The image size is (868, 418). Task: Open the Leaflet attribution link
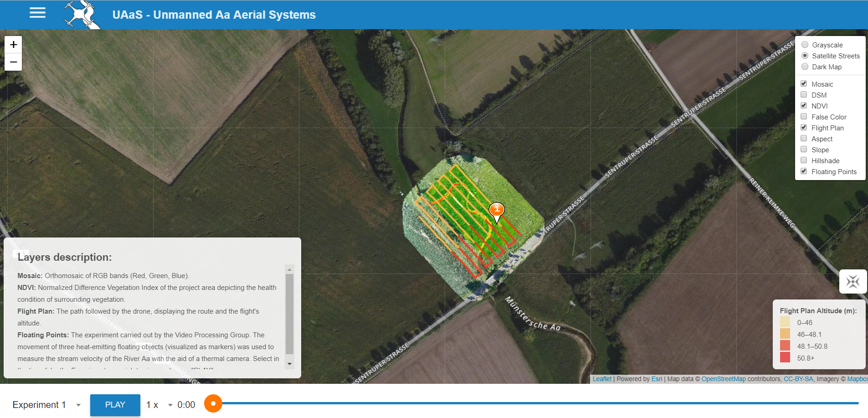[x=602, y=379]
